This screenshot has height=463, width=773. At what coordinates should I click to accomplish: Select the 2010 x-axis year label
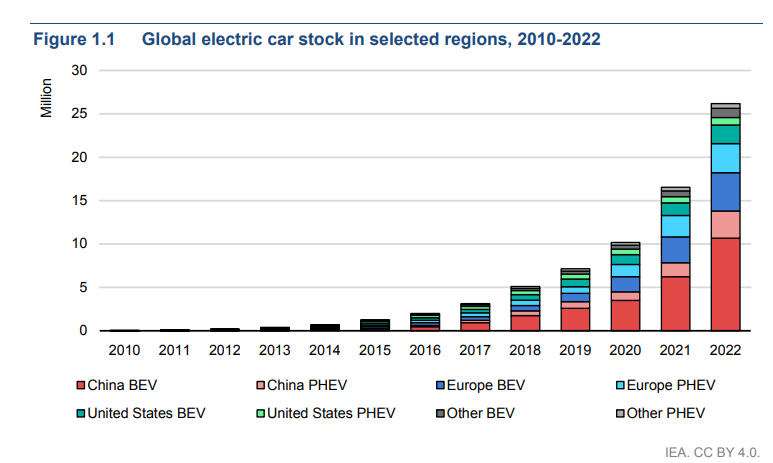coord(126,350)
